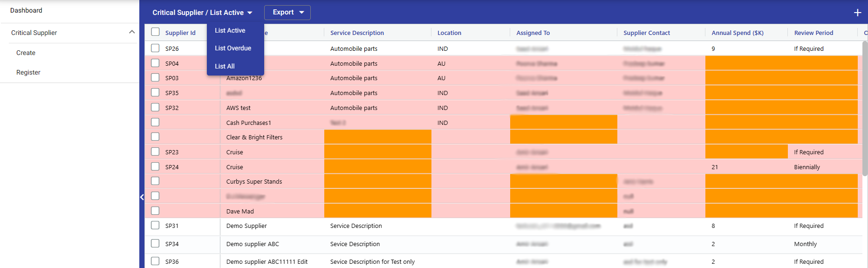
Task: Tick the checkbox for SP26 row
Action: [155, 48]
